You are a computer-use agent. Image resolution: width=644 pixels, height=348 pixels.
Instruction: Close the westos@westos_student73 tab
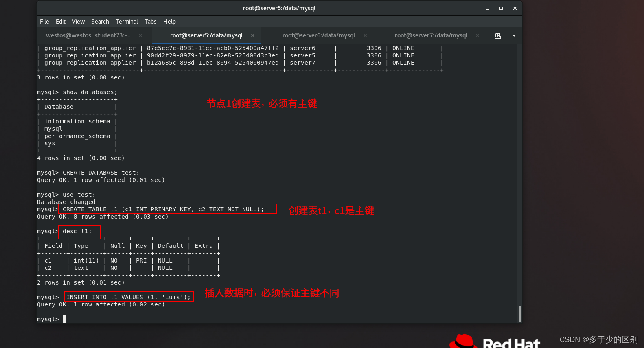(140, 35)
